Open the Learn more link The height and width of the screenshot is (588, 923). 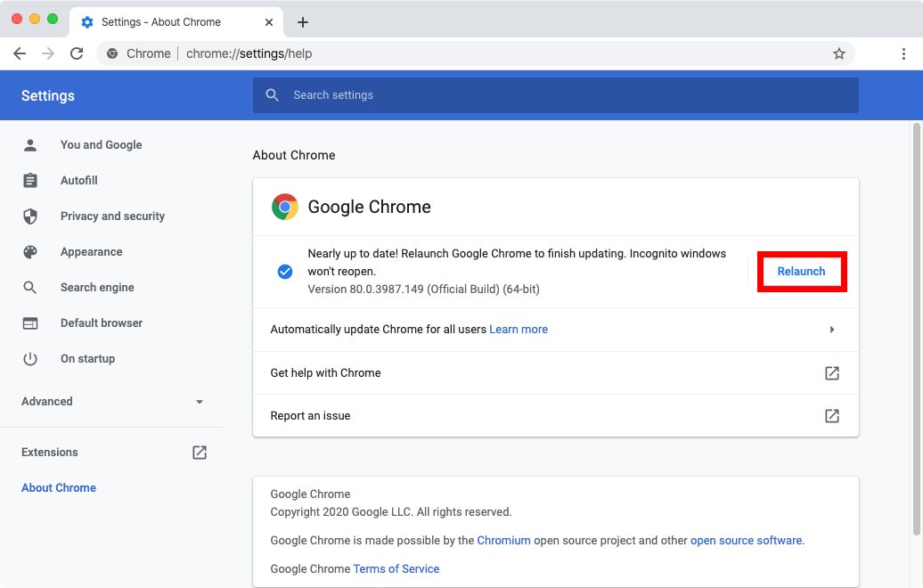(x=519, y=329)
